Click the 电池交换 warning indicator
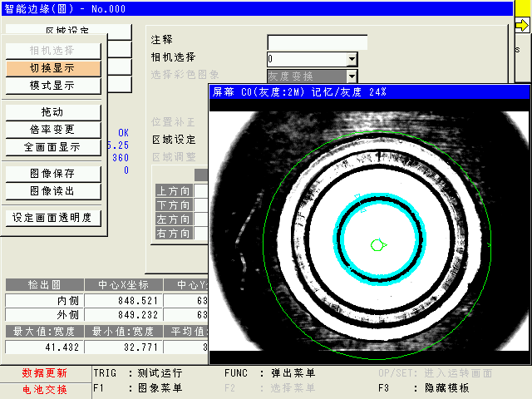532x399 pixels. coord(45,389)
